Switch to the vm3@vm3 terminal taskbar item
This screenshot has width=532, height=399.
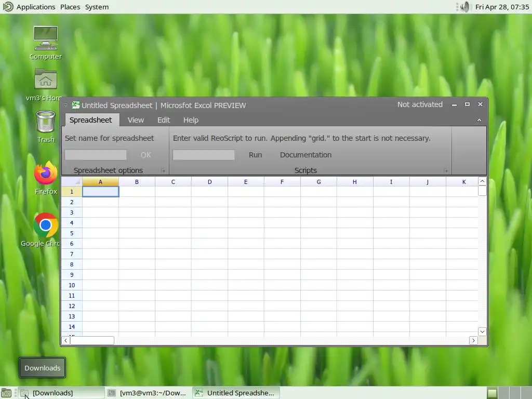pyautogui.click(x=148, y=393)
